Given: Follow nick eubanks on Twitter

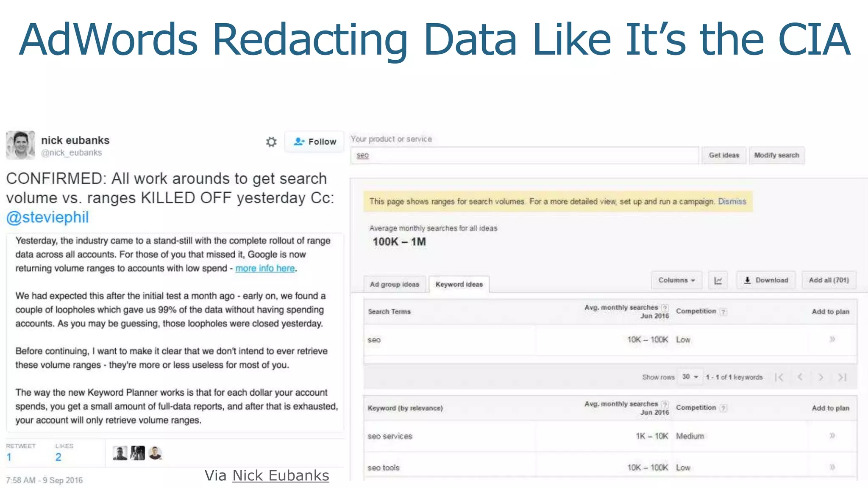Looking at the screenshot, I should click(x=314, y=142).
